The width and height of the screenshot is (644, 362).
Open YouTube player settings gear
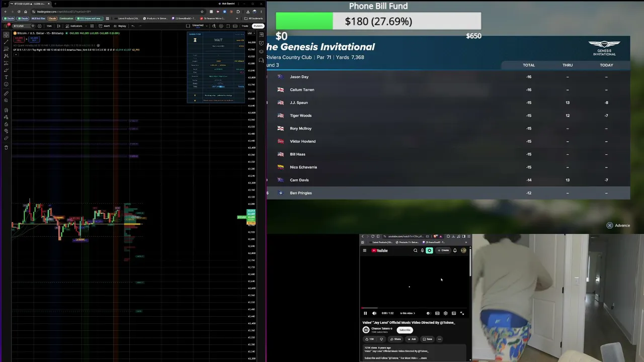445,313
